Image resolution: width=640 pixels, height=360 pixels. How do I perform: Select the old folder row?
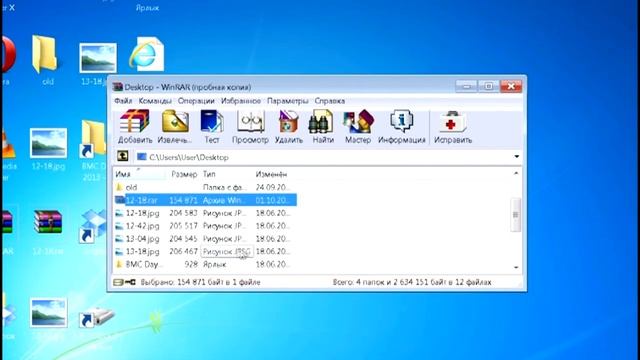pyautogui.click(x=205, y=187)
